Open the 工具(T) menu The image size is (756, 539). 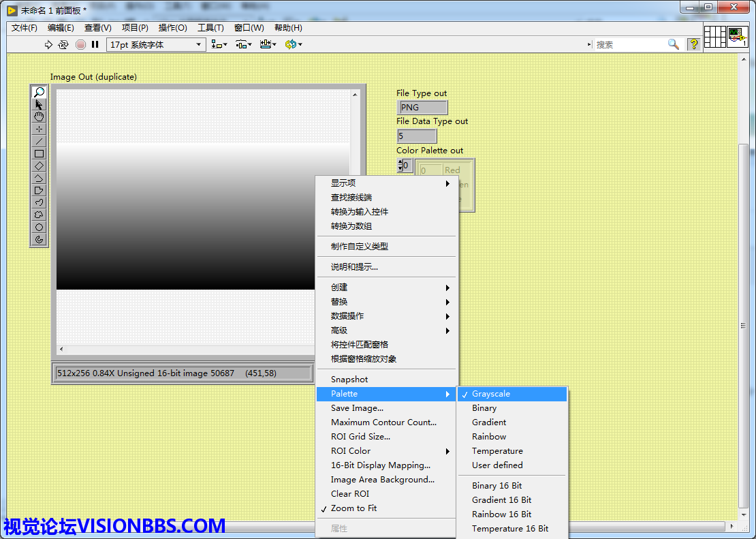[x=210, y=28]
